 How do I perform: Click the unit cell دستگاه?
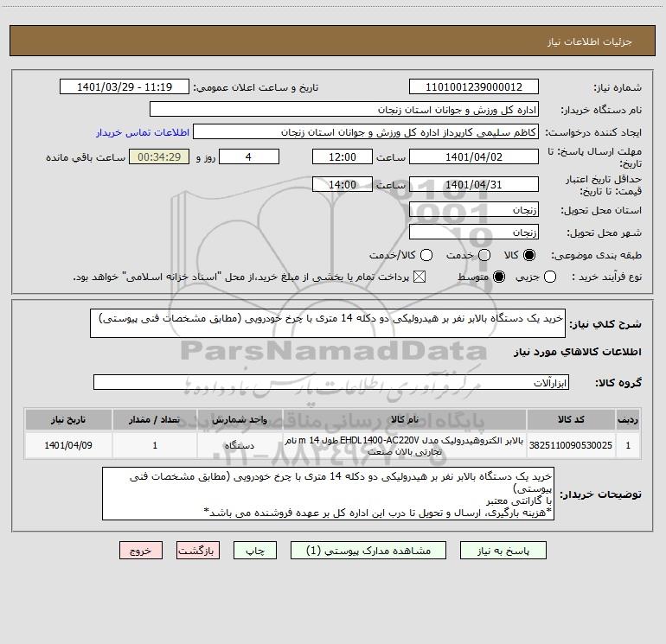240,445
